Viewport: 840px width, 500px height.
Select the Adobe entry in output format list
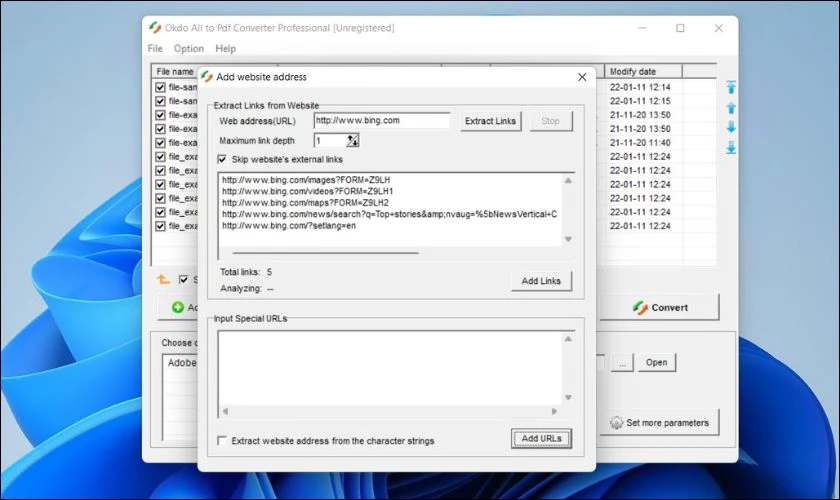click(x=182, y=363)
